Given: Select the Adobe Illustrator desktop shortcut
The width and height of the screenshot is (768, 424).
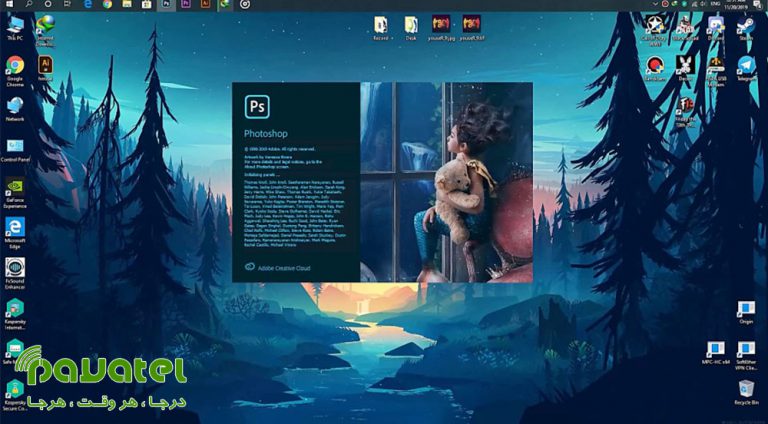Looking at the screenshot, I should pos(45,68).
